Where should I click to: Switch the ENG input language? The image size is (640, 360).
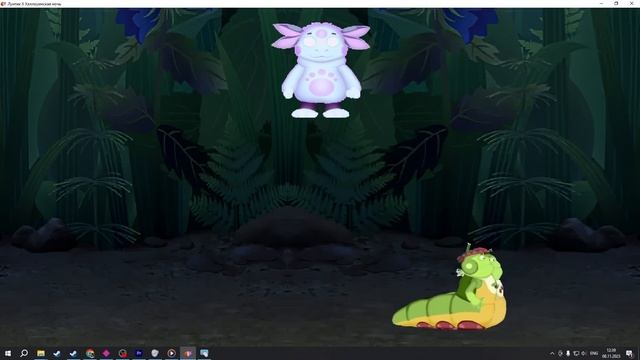pyautogui.click(x=594, y=353)
